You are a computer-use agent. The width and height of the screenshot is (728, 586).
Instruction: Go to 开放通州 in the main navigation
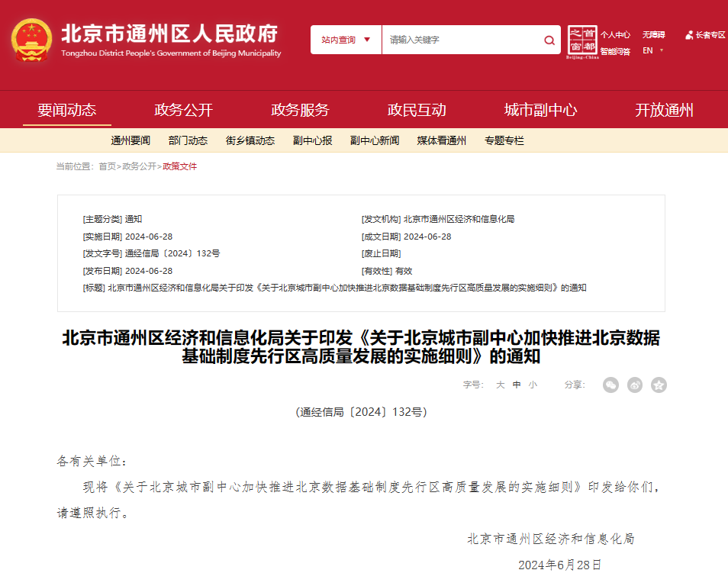tap(664, 110)
